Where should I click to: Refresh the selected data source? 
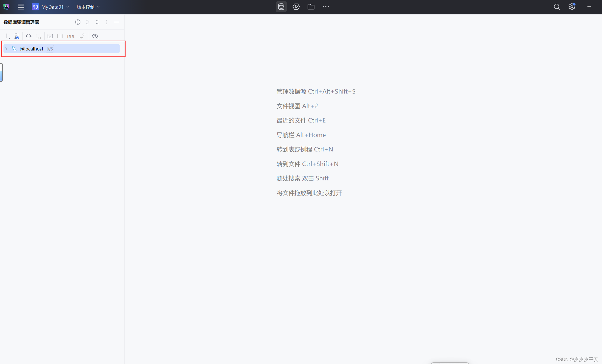tap(28, 36)
